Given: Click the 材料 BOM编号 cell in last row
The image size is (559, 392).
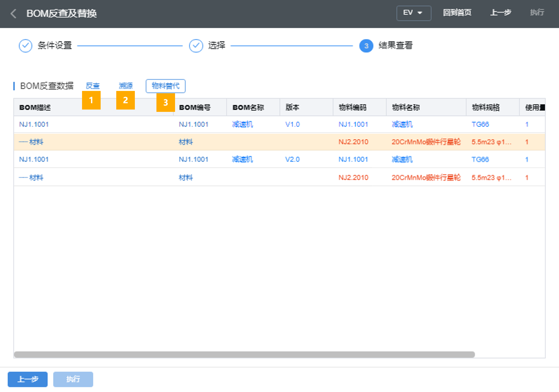Looking at the screenshot, I should (x=186, y=178).
